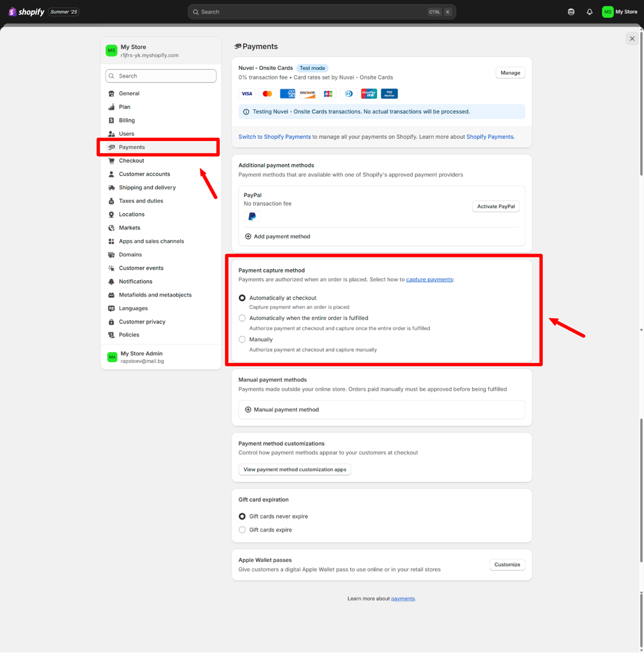The width and height of the screenshot is (644, 653).
Task: Click the settings sidebar Search field
Action: point(161,76)
